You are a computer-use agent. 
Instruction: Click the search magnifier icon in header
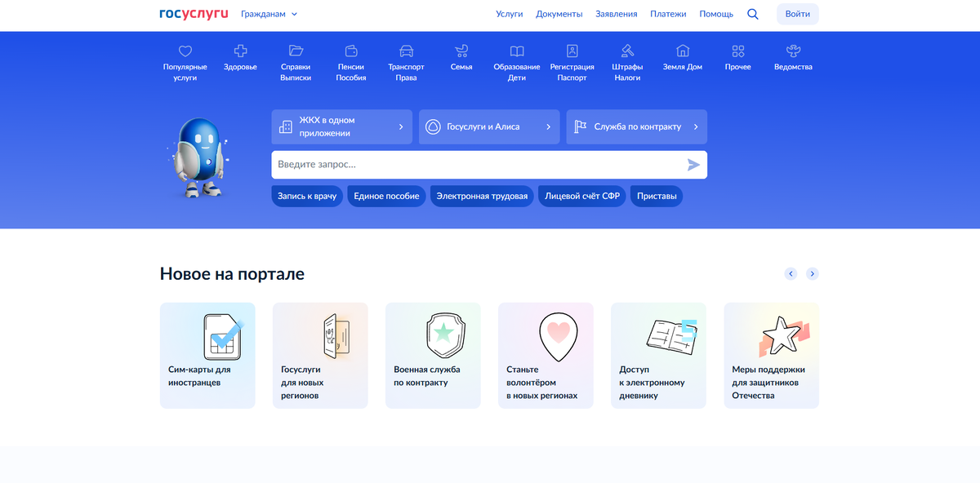click(753, 14)
